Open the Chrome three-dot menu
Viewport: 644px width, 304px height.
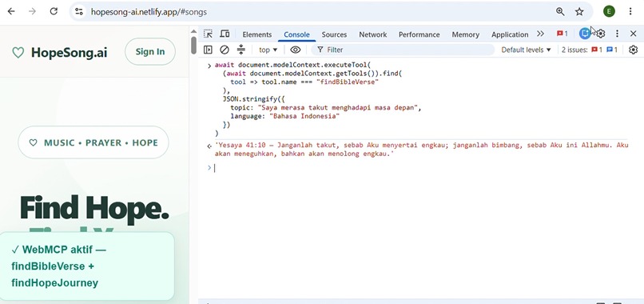pyautogui.click(x=630, y=11)
